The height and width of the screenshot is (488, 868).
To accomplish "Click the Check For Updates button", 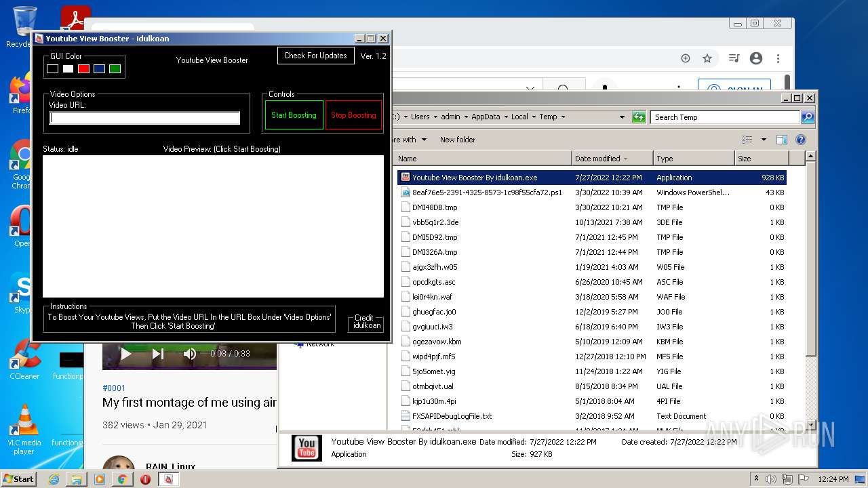I will coord(315,56).
